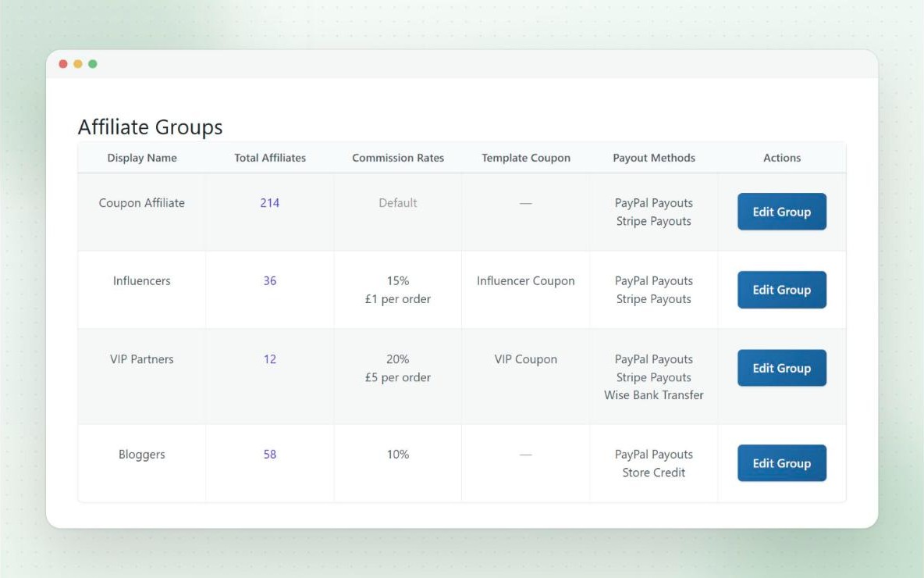Click the green maximize window dot
Screen dimensions: 924x578
point(93,64)
